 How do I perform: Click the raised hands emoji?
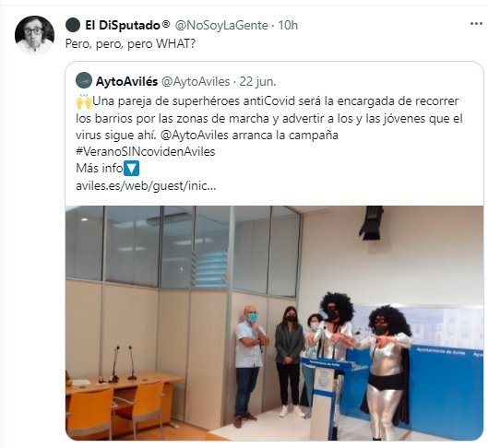click(84, 101)
